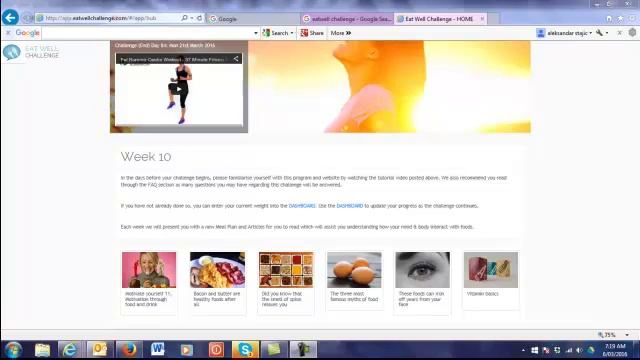Click the magnifier search icon in address bar

[184, 18]
